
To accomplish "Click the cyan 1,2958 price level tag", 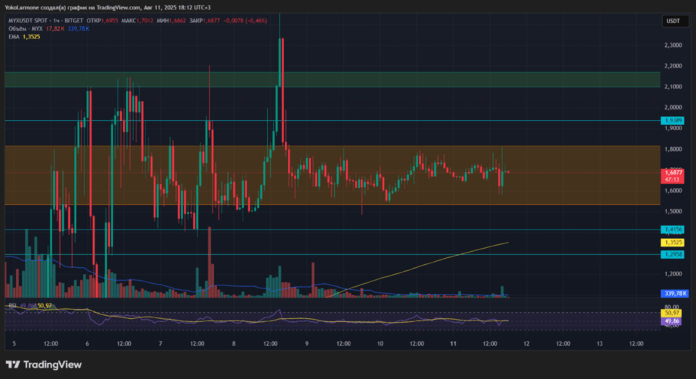I will [672, 254].
